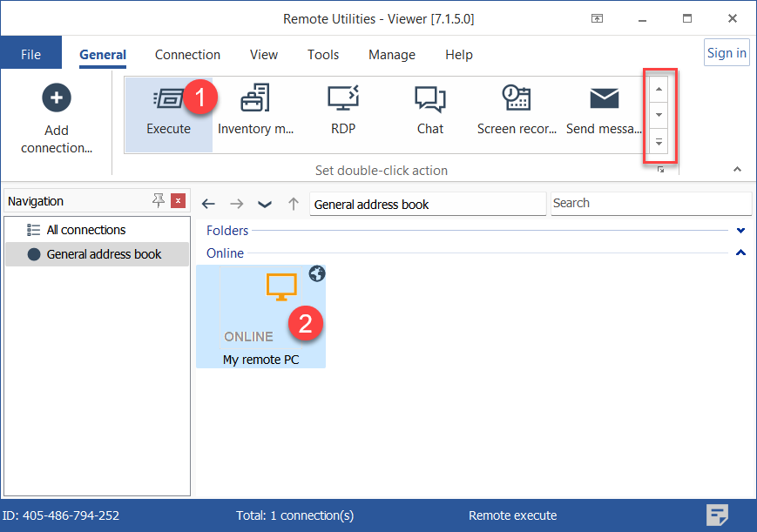Click the Sign in button
The height and width of the screenshot is (532, 757).
tap(726, 53)
